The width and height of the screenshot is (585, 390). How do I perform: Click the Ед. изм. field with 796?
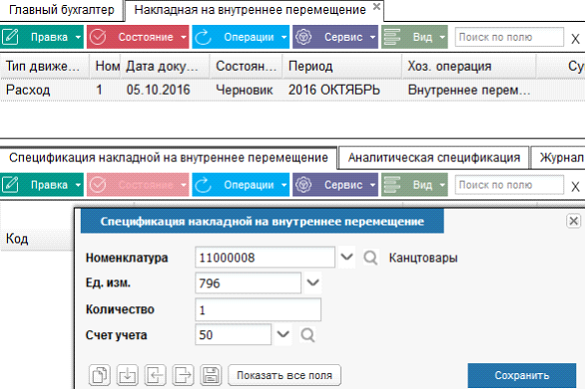[x=248, y=283]
